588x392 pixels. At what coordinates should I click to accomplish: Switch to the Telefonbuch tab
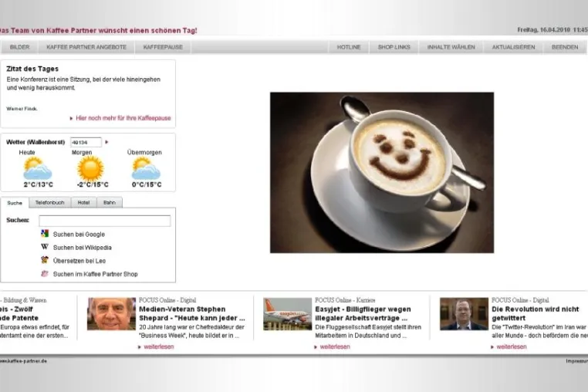pos(50,203)
